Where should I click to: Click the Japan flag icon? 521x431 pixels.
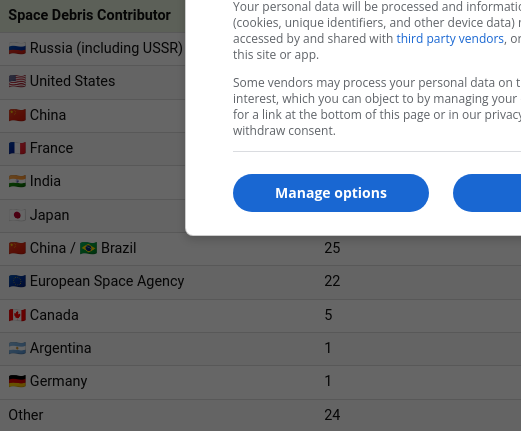pyautogui.click(x=17, y=215)
